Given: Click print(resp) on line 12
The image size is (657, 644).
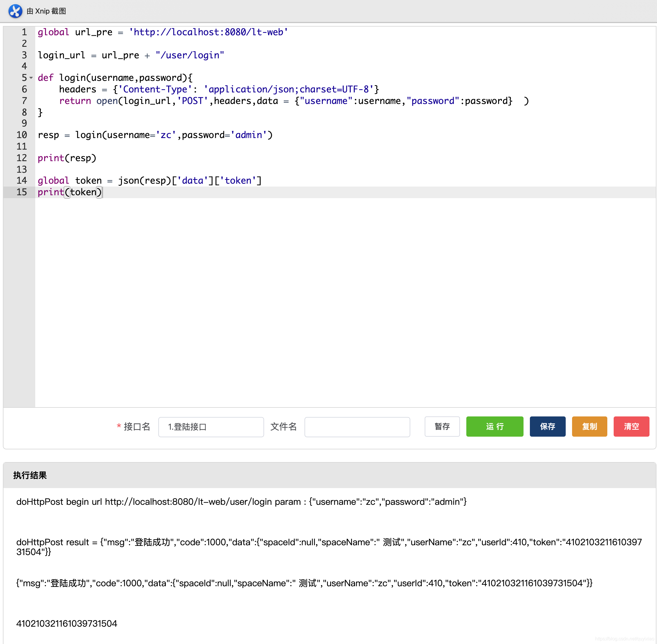Looking at the screenshot, I should tap(67, 158).
